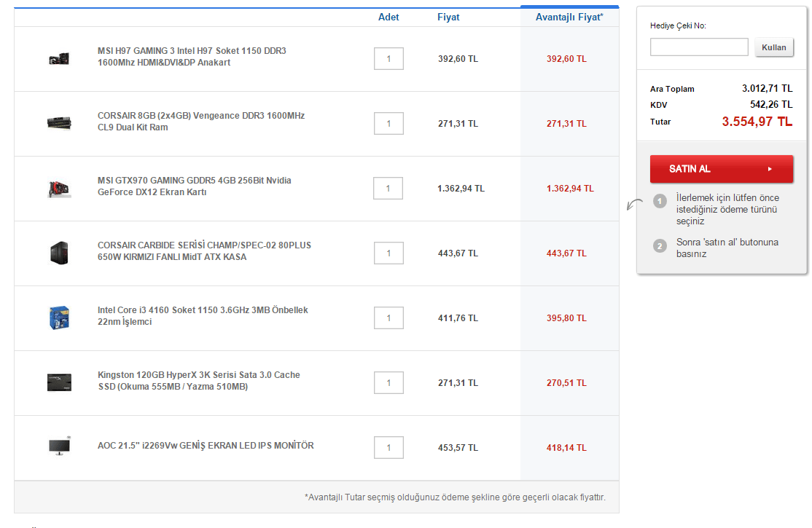
Task: Click the red SATIN AL button
Action: click(x=722, y=169)
